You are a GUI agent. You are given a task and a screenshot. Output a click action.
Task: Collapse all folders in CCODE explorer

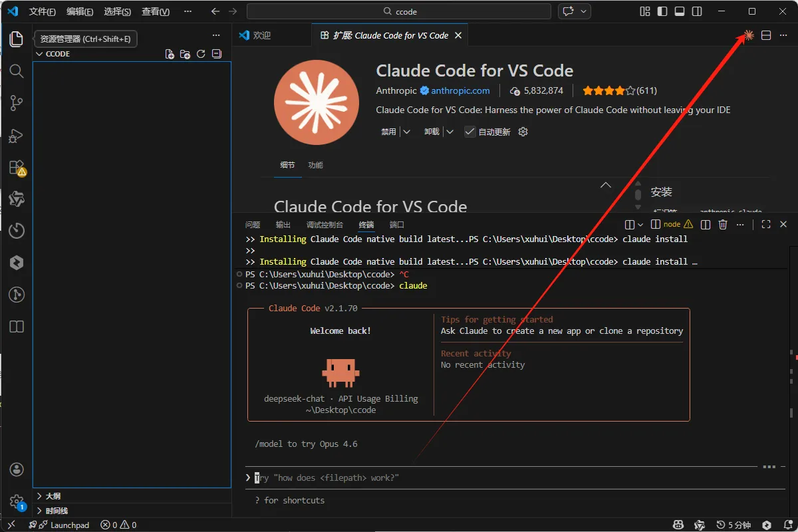point(216,54)
